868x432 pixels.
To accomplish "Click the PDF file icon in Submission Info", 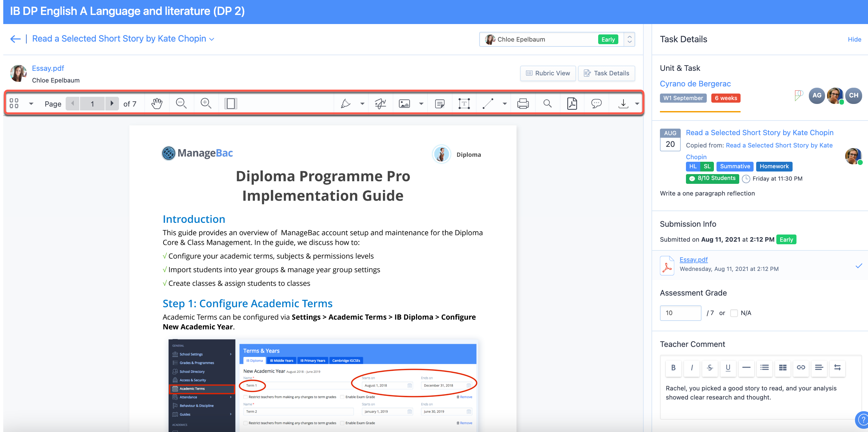I will (x=667, y=265).
